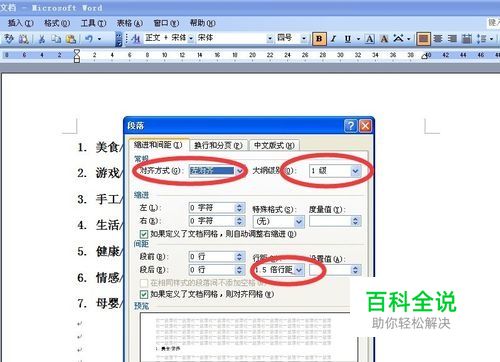Toggle 如果定义了文档网格,则自动调整右缩进 checkbox
Viewport: 500px width, 362px height.
click(144, 234)
